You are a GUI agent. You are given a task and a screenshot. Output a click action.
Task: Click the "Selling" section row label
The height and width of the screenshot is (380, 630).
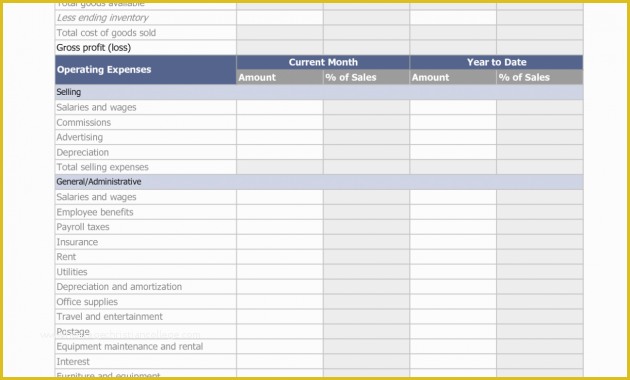69,92
